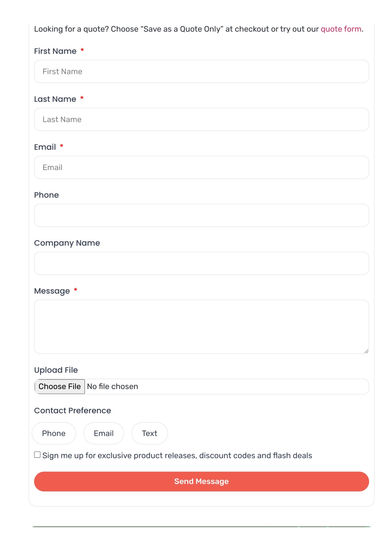The image size is (392, 555).
Task: Click the First Name field label
Action: (56, 51)
